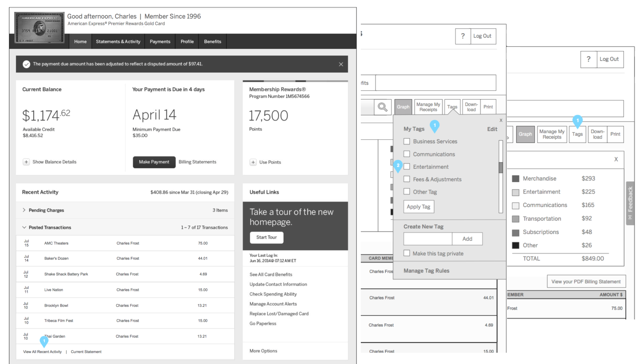Switch to the Profile tab
The image size is (642, 364).
pyautogui.click(x=187, y=42)
